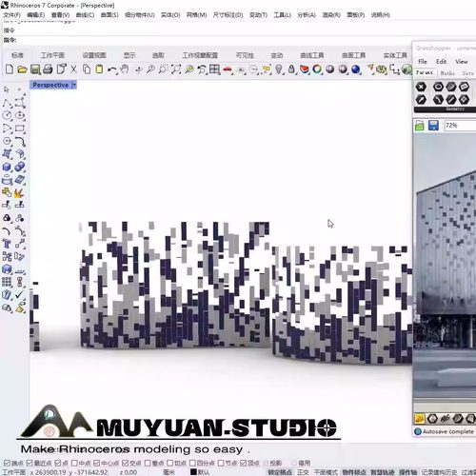Open Grasshopper Edit menu
Screen dimensions: 476x476
click(441, 62)
